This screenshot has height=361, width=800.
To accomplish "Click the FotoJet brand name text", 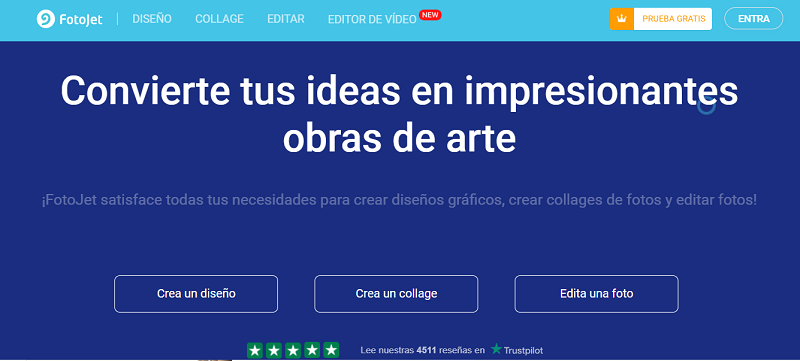I will (81, 19).
